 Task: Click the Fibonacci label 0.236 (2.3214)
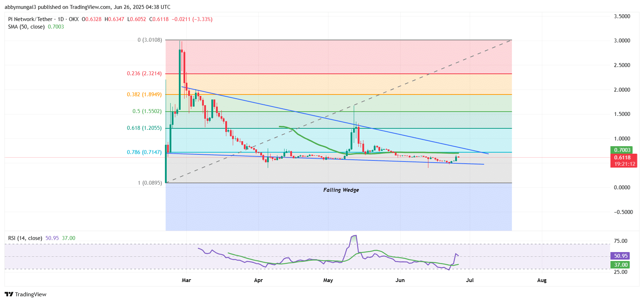point(144,73)
